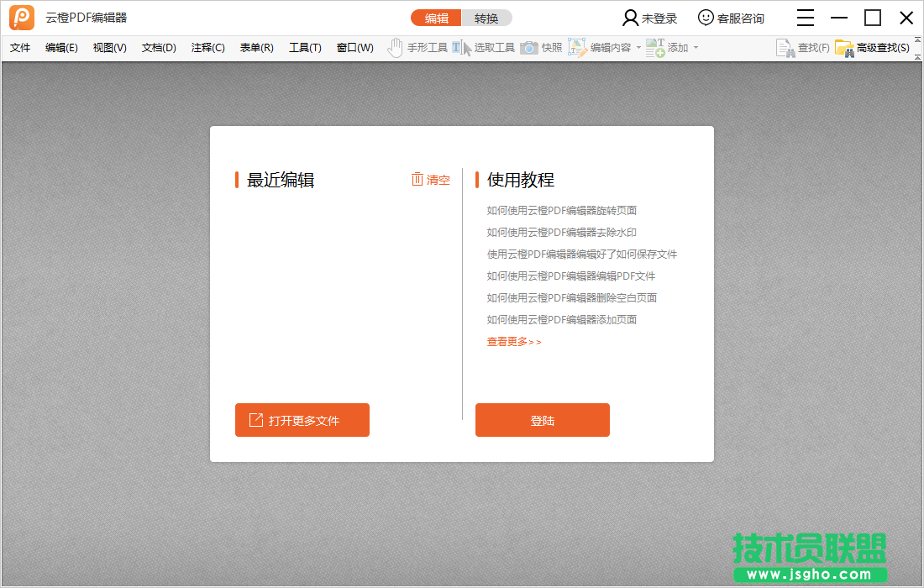This screenshot has width=924, height=588.
Task: Open the hamburger menu at top right
Action: (x=805, y=17)
